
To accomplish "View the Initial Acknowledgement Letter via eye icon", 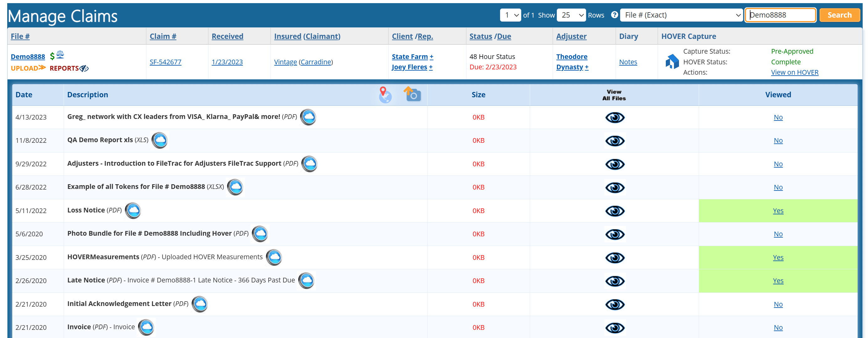I will 615,304.
